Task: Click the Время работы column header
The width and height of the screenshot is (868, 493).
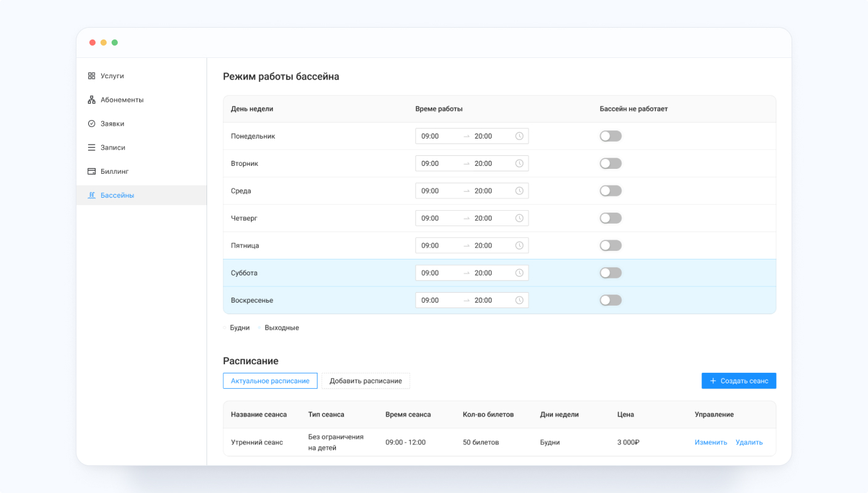Action: (x=439, y=109)
